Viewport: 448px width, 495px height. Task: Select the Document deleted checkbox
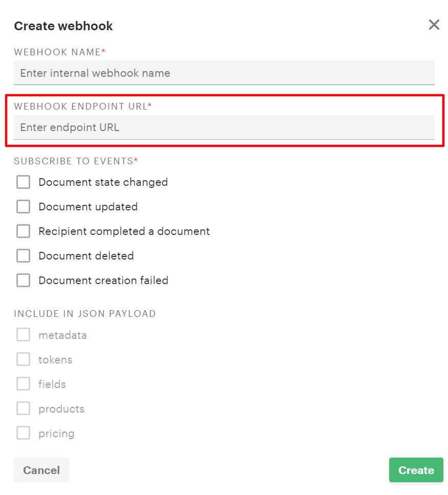click(24, 256)
